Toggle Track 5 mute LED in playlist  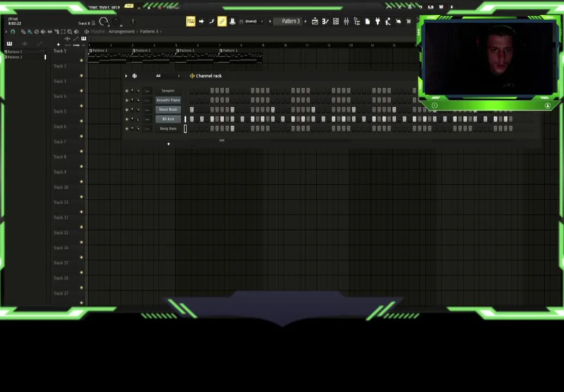point(81,121)
